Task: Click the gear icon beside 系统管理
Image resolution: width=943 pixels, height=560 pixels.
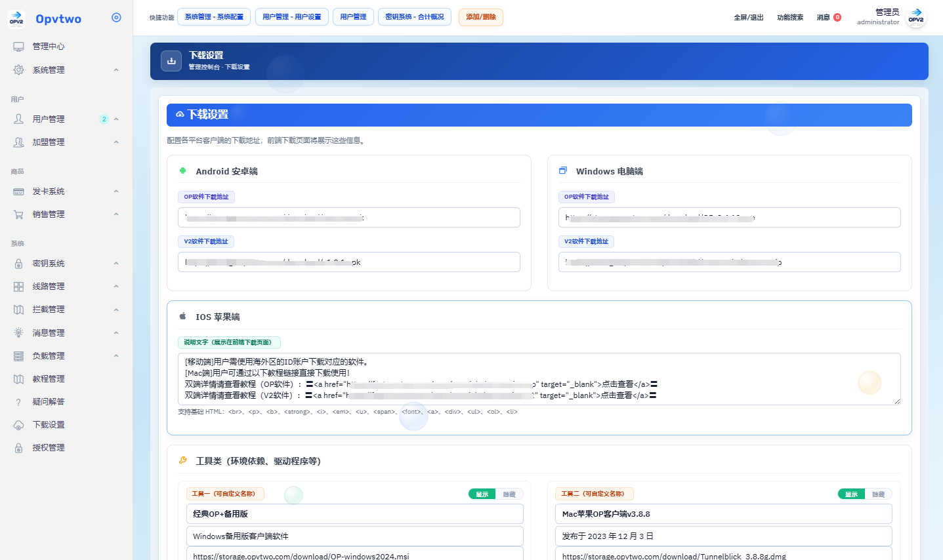Action: pos(18,70)
